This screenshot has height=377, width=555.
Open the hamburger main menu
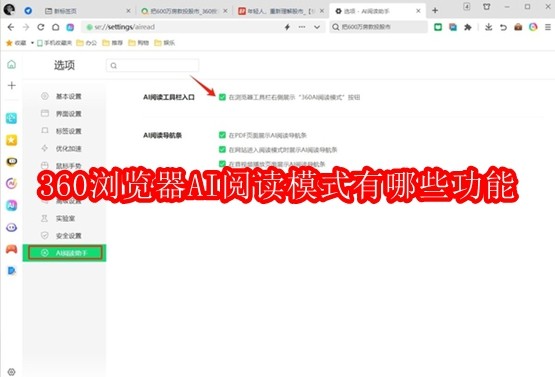coord(548,27)
